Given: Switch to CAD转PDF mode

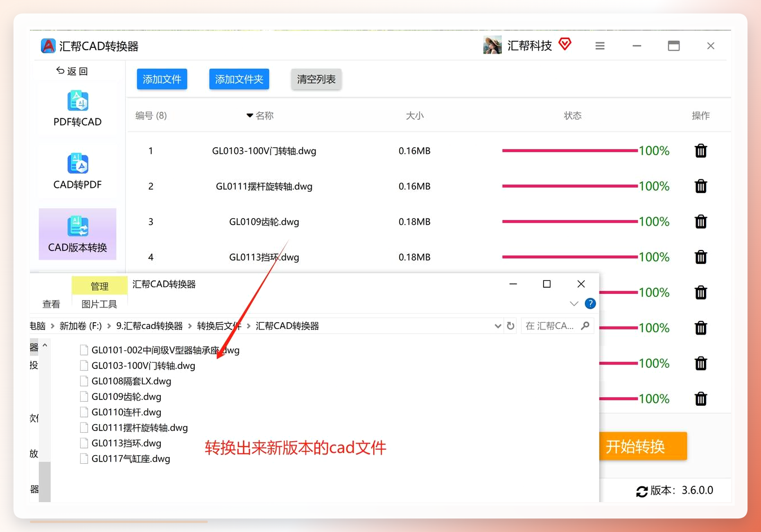Looking at the screenshot, I should [x=77, y=172].
